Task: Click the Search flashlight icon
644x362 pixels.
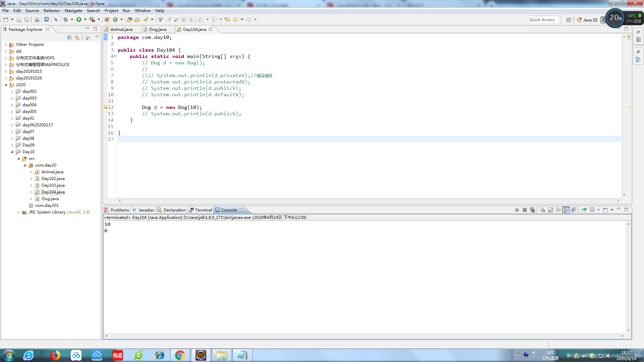Action: pos(146,19)
